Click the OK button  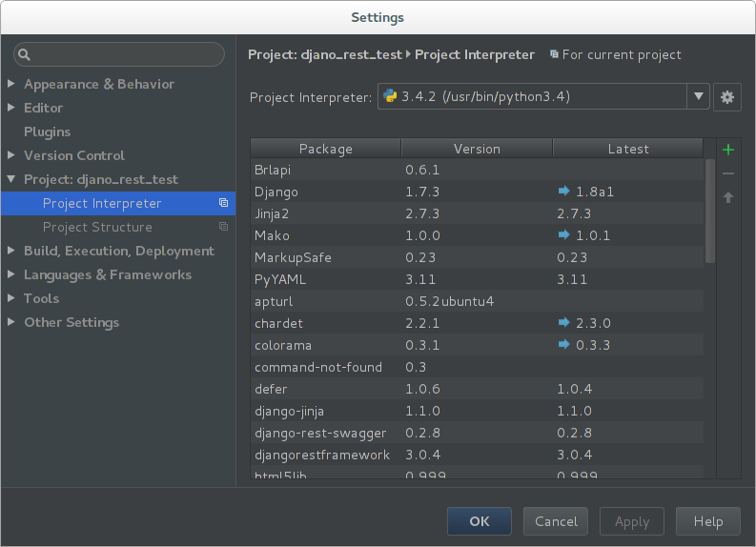pyautogui.click(x=480, y=521)
